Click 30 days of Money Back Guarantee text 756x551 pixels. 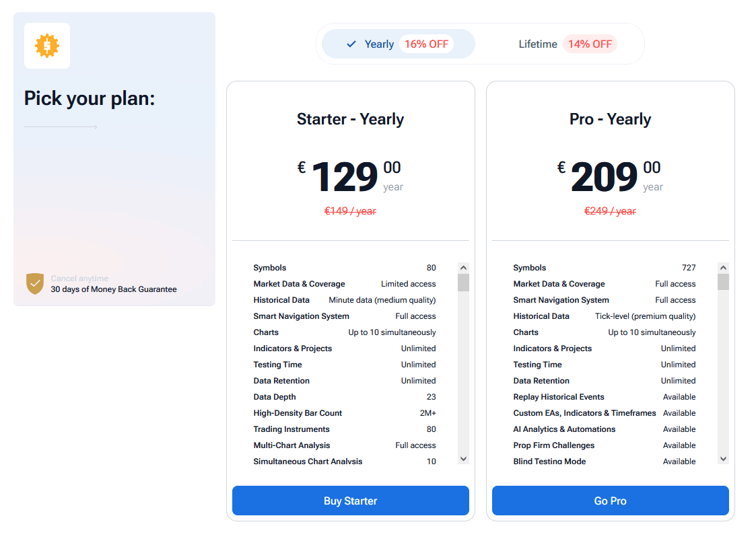coord(114,289)
